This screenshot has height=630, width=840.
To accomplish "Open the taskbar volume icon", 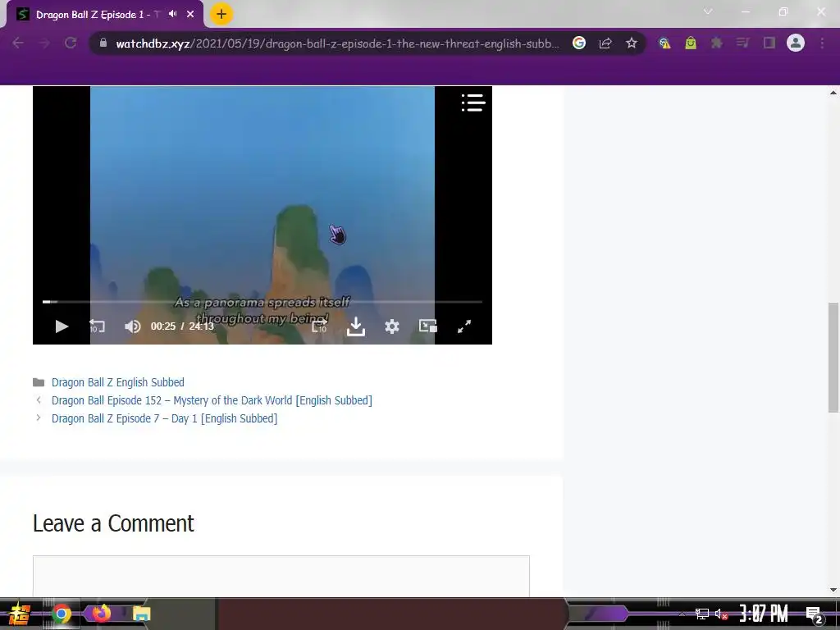I will 721,614.
